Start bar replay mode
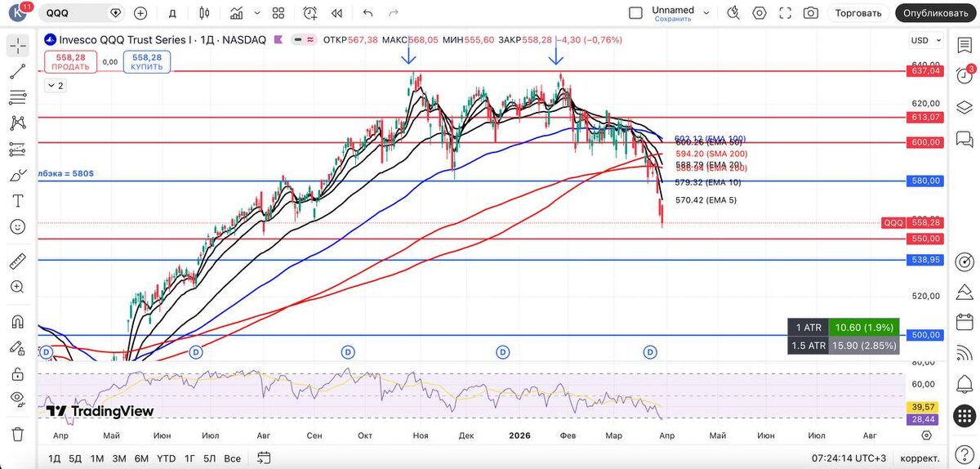Viewport: 980px width, 469px height. click(336, 13)
